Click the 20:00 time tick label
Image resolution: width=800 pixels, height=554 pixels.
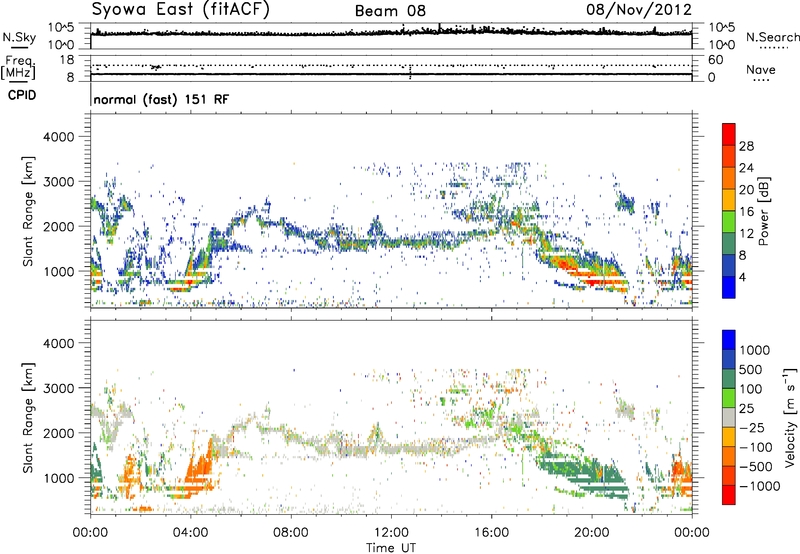592,533
